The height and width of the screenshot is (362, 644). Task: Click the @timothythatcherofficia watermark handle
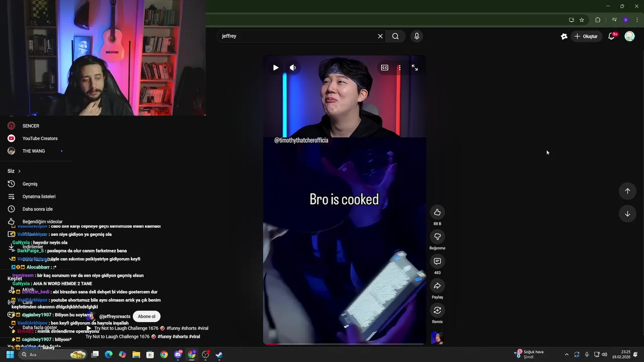coord(301,140)
